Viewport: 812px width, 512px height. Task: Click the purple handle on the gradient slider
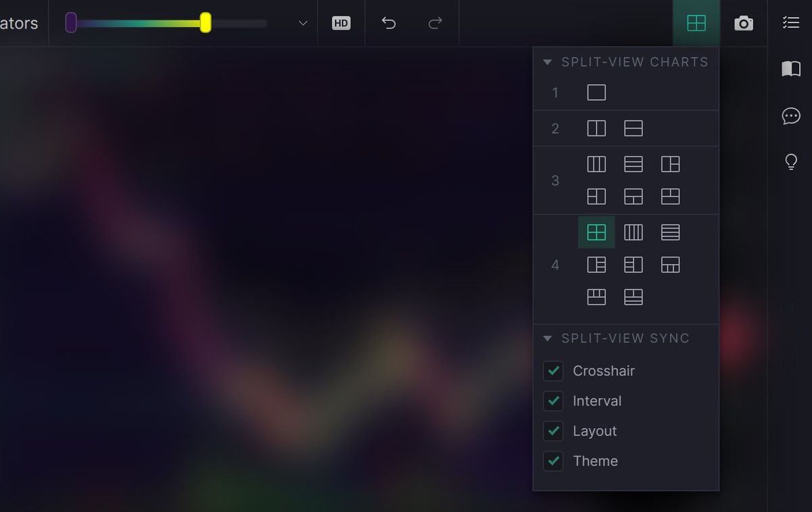click(x=70, y=23)
